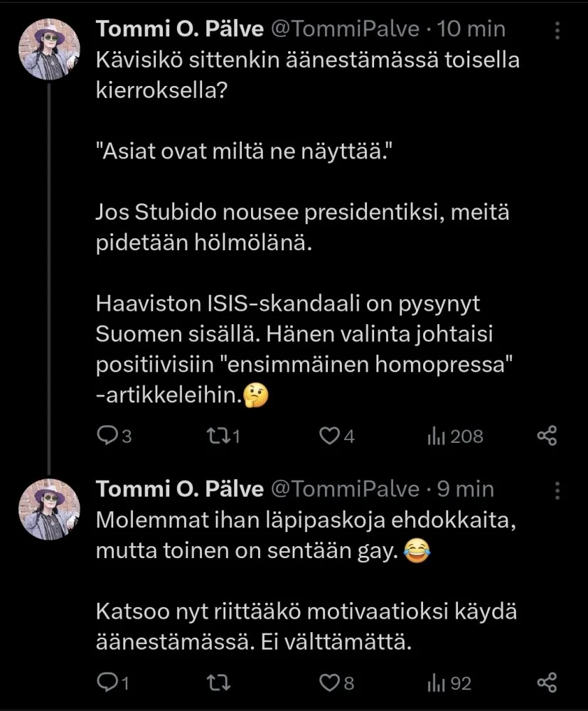The height and width of the screenshot is (711, 588).
Task: Open the 10 min timestamp link
Action: click(x=471, y=28)
